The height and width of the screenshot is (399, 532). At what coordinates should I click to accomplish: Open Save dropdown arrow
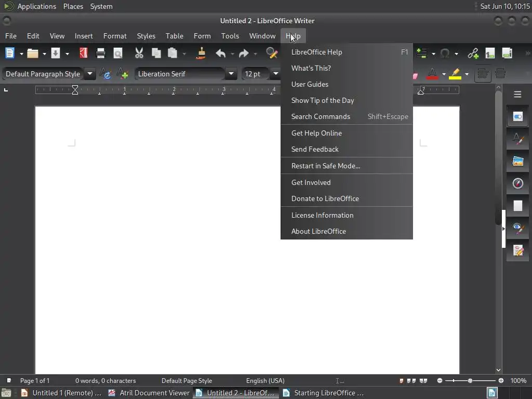67,54
